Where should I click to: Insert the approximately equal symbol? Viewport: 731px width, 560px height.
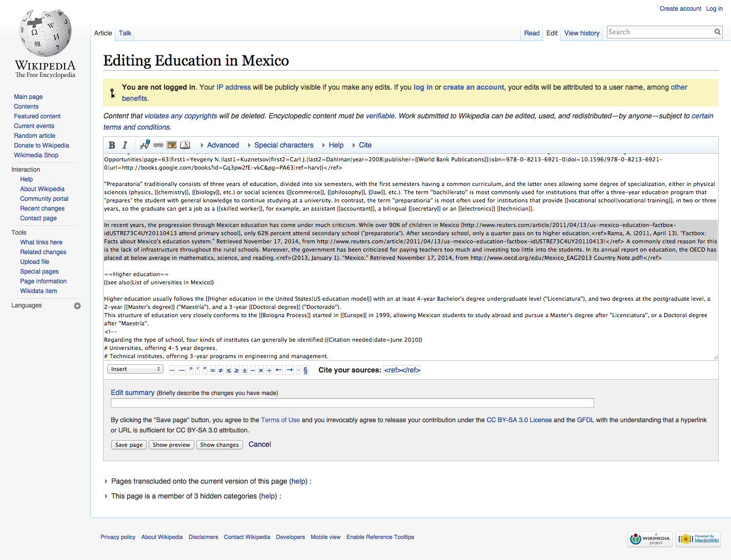click(x=213, y=370)
